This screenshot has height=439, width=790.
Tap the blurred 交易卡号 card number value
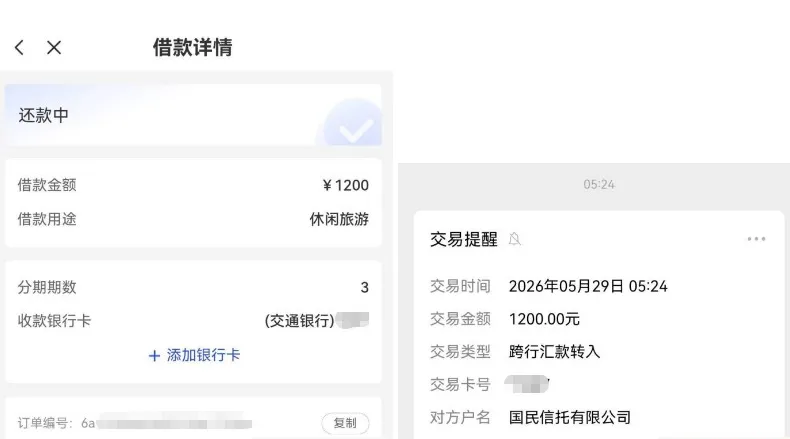coord(527,384)
